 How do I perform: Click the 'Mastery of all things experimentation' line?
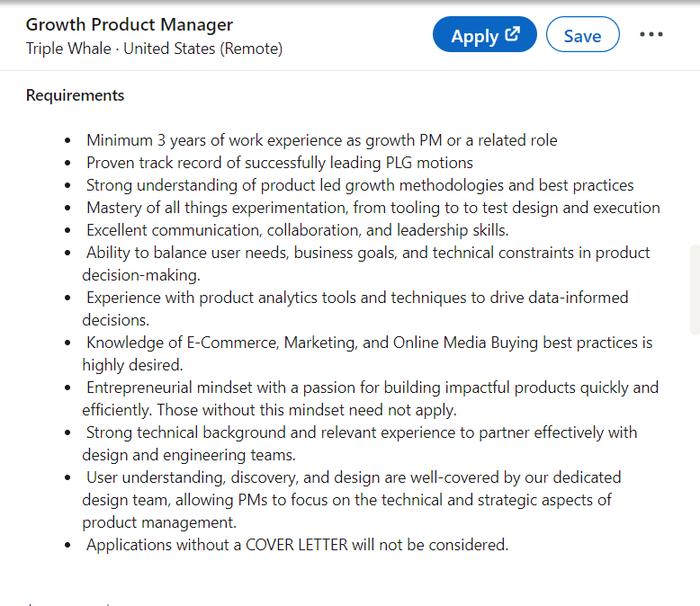(372, 208)
